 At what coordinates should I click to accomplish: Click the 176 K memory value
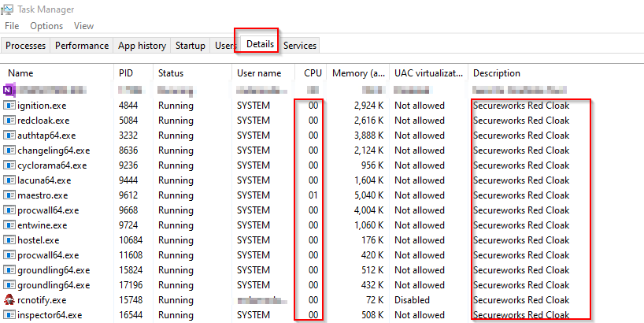click(372, 240)
